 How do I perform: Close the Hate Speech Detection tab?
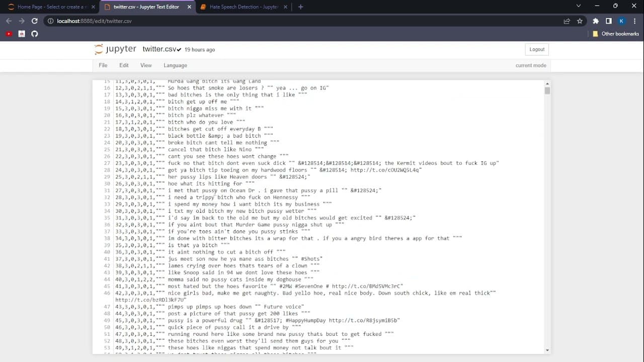(285, 7)
